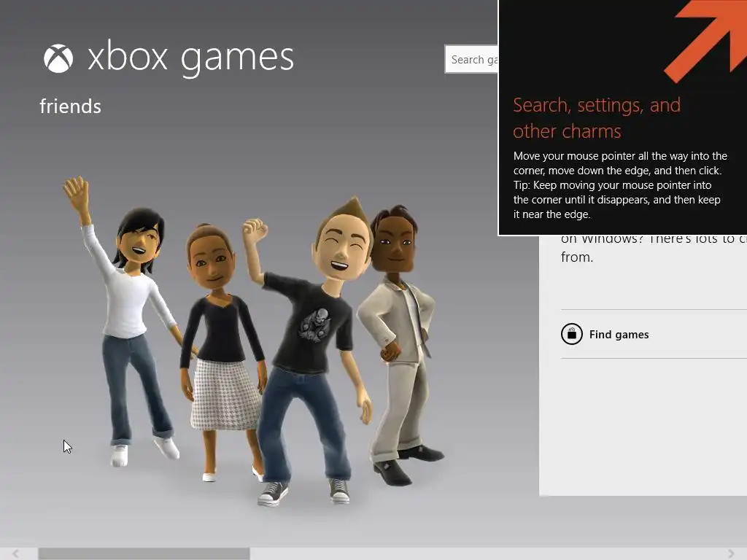
Task: Click the Find games store bag icon
Action: tap(572, 334)
